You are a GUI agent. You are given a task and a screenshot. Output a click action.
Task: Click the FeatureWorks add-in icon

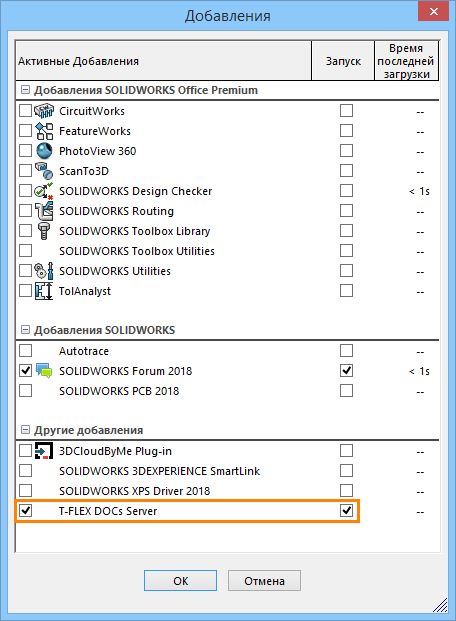[44, 131]
